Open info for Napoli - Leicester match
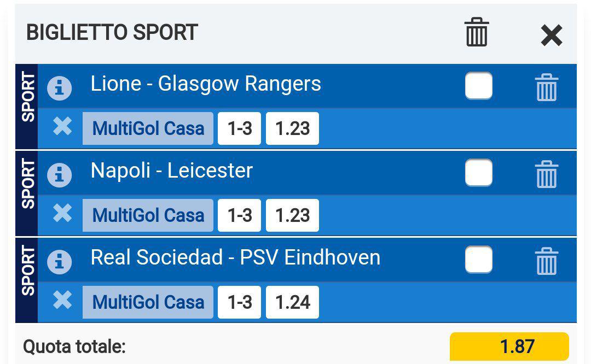 pyautogui.click(x=60, y=175)
